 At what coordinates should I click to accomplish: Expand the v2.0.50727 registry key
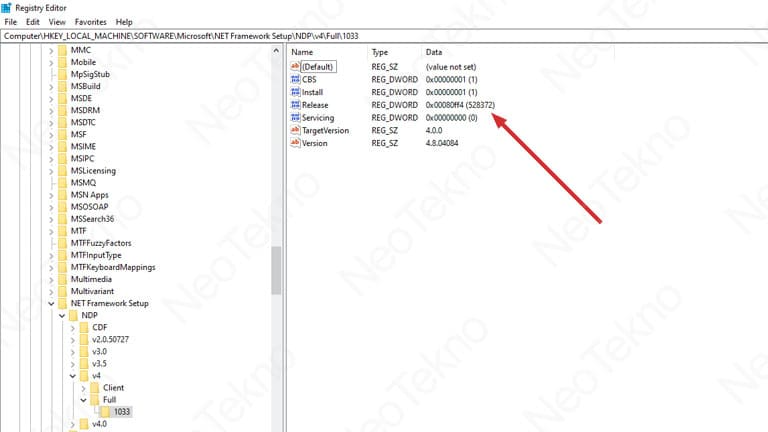tap(72, 339)
